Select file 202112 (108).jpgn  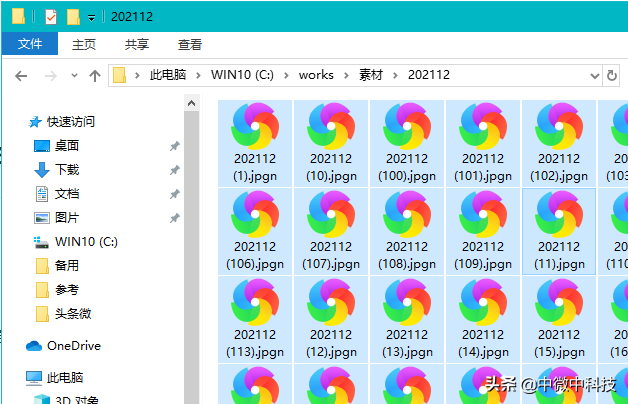point(407,231)
